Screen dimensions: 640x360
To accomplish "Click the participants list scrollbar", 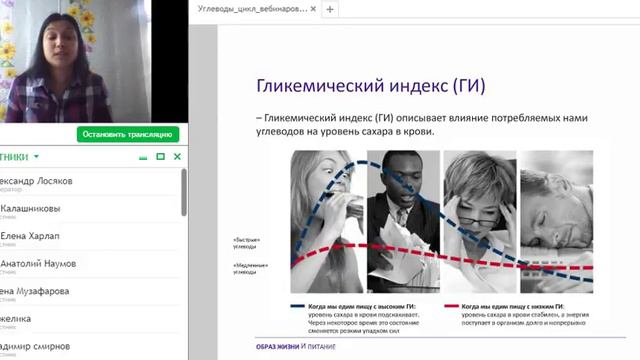I will point(184,192).
